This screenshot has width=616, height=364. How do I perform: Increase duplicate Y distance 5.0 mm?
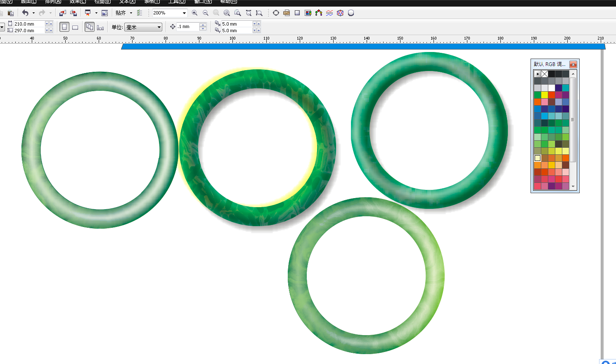pyautogui.click(x=258, y=31)
